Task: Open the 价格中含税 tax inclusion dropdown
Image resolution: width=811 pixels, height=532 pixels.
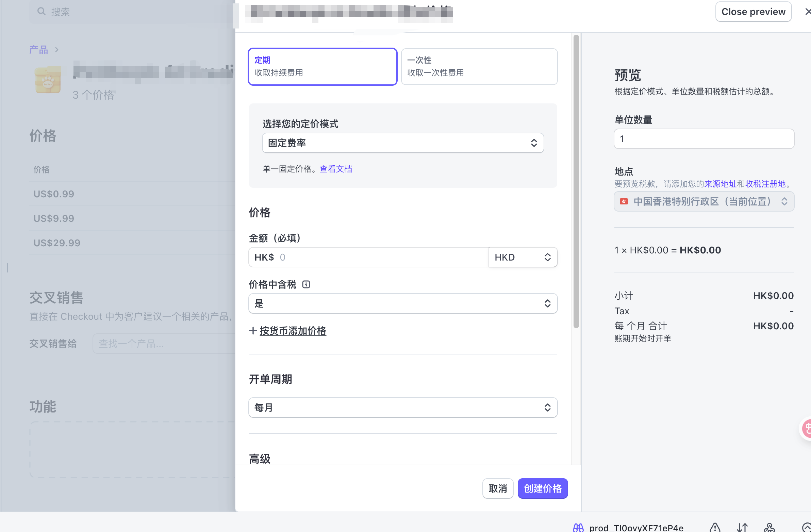Action: 402,303
